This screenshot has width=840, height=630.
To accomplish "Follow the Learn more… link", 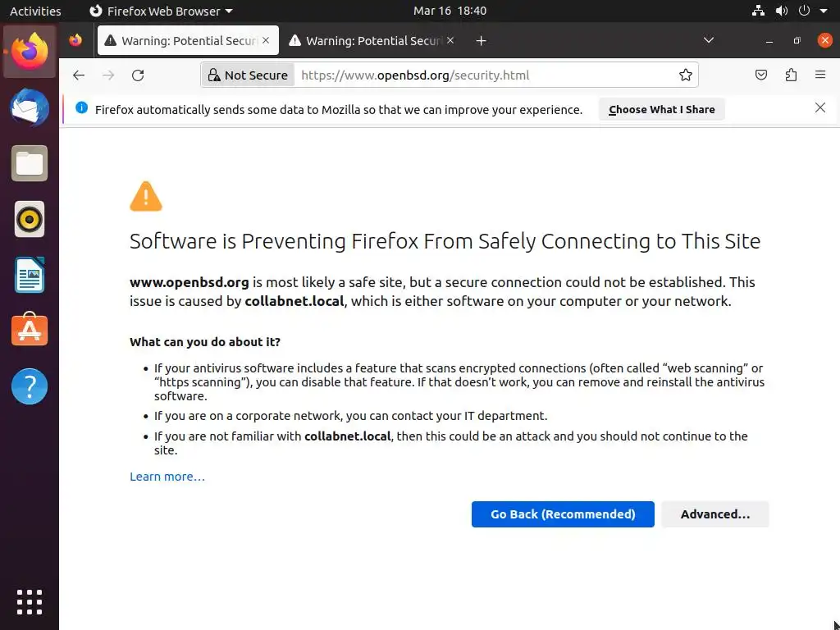I will pyautogui.click(x=167, y=477).
